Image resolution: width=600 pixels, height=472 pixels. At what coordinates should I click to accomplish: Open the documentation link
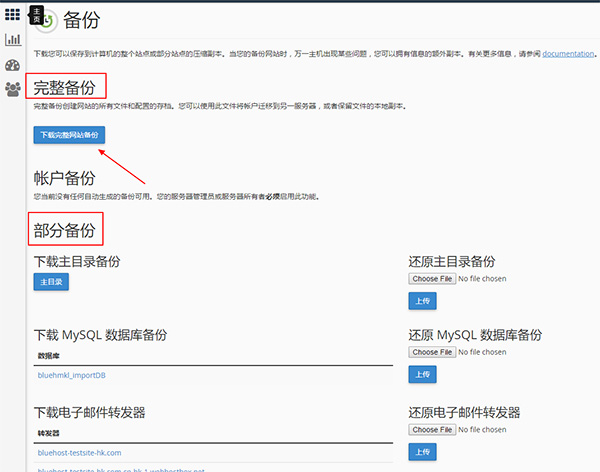point(568,54)
